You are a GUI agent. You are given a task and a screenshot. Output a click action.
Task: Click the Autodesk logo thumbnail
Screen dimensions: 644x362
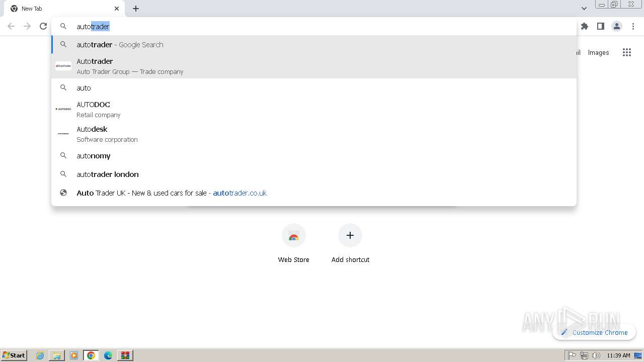click(x=63, y=134)
